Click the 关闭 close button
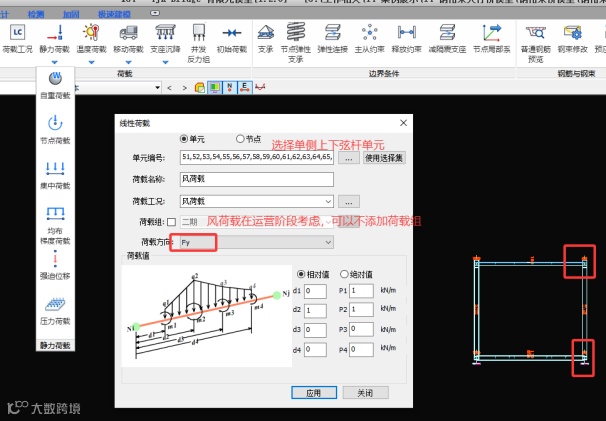 coord(365,393)
